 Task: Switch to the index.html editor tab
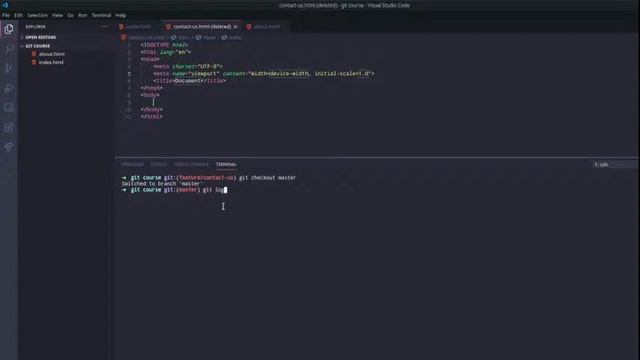click(138, 27)
